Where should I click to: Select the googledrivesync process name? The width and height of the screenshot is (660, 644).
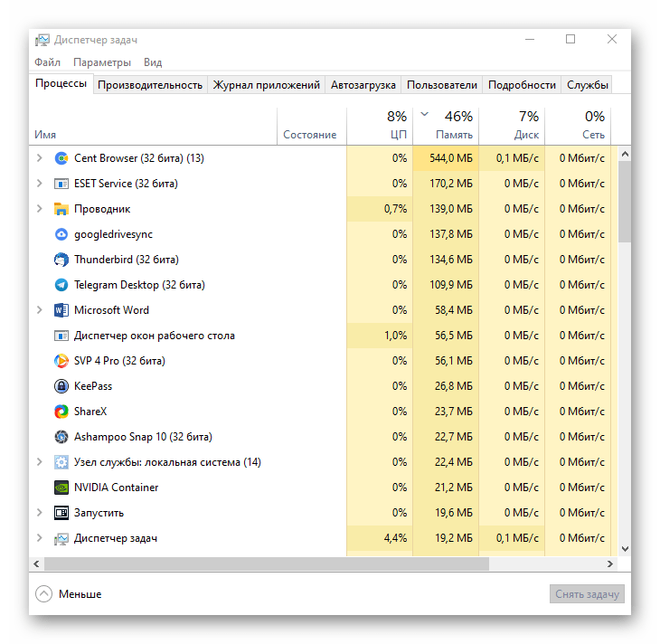point(113,234)
